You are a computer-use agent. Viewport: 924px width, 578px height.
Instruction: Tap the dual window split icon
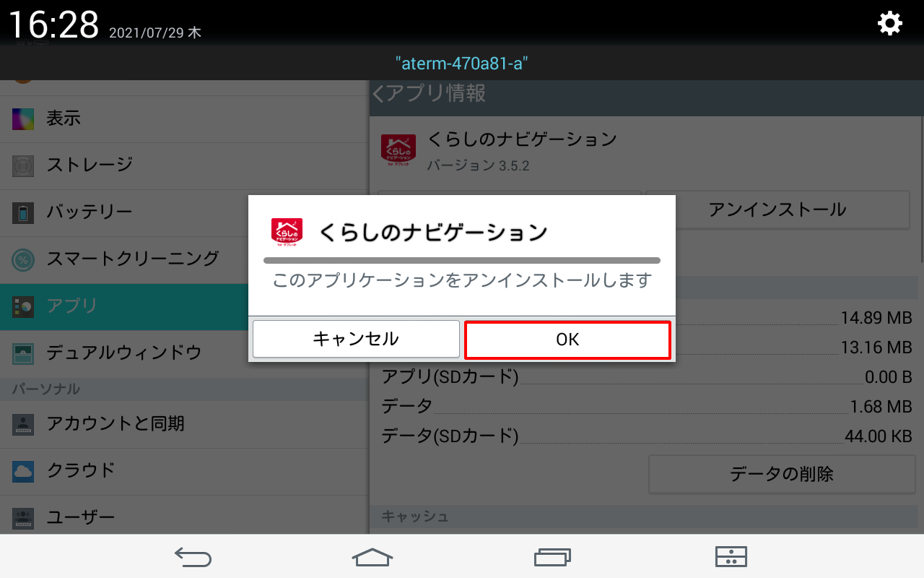(x=731, y=556)
